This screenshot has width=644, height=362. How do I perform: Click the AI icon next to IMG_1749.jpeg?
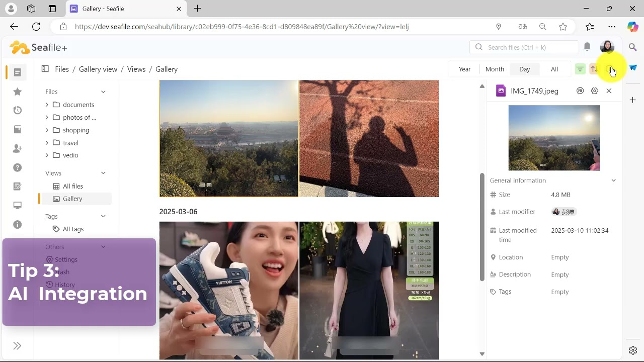pos(580,91)
